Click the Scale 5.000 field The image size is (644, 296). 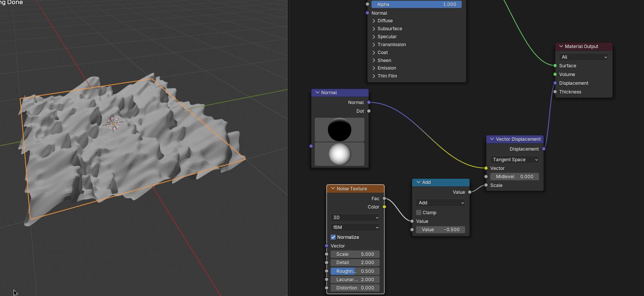pos(355,254)
